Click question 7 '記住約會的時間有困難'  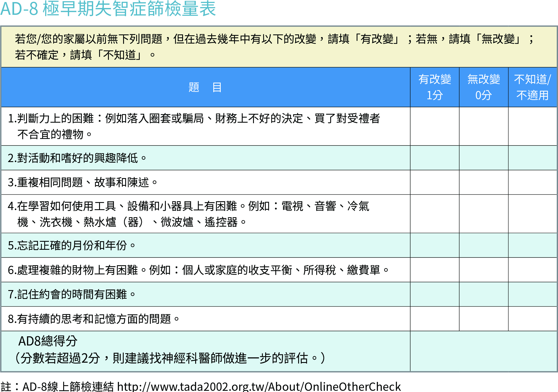point(72,295)
